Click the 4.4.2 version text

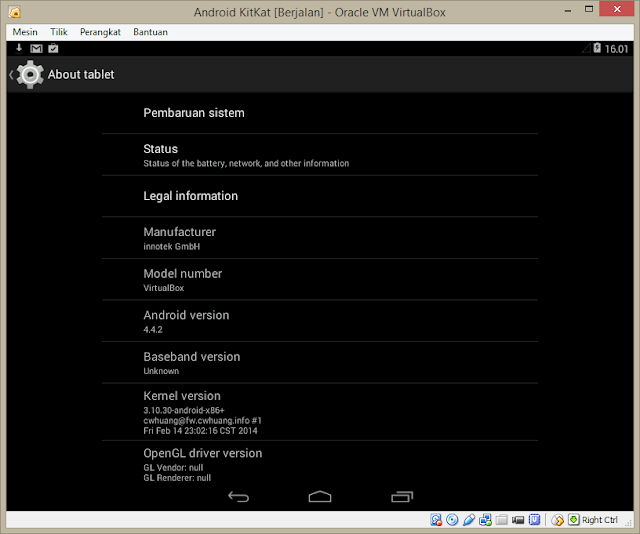[153, 329]
